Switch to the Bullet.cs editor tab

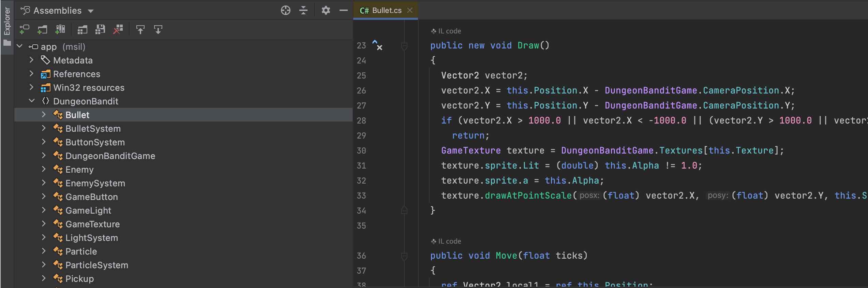(386, 11)
